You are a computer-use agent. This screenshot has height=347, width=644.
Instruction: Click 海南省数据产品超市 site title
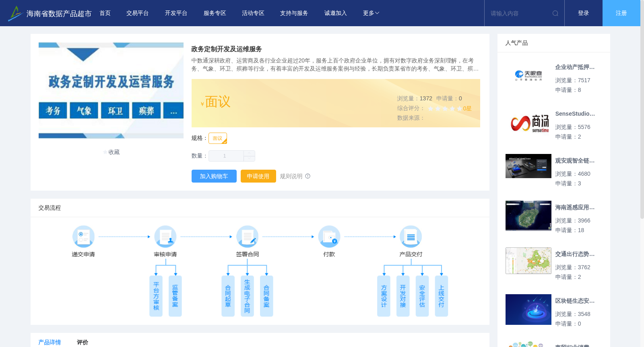(59, 14)
